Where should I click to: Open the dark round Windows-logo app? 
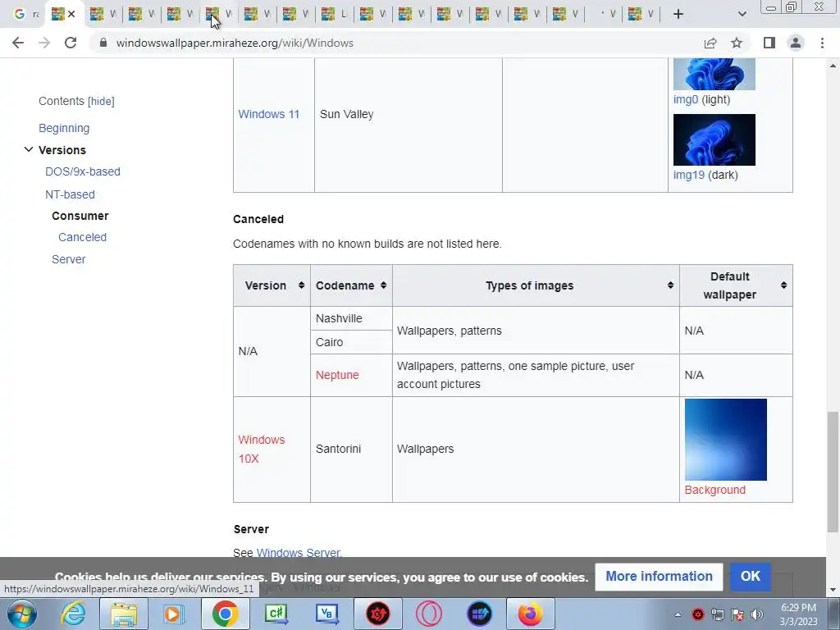(479, 614)
